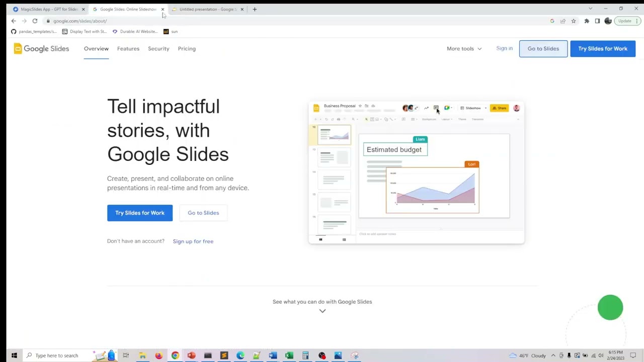Viewport: 644px width, 362px height.
Task: Go back using the browser back arrow
Action: 14,21
